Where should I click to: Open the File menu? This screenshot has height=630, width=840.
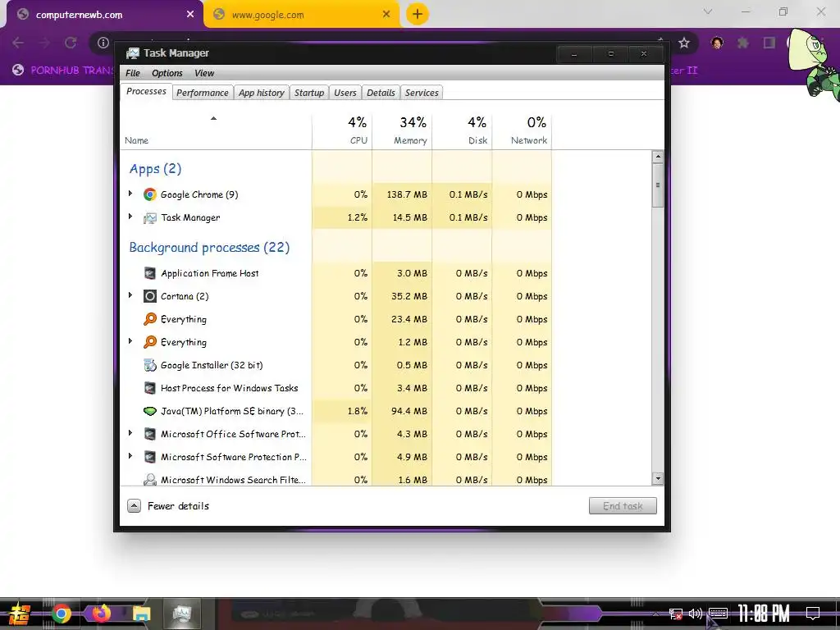132,73
